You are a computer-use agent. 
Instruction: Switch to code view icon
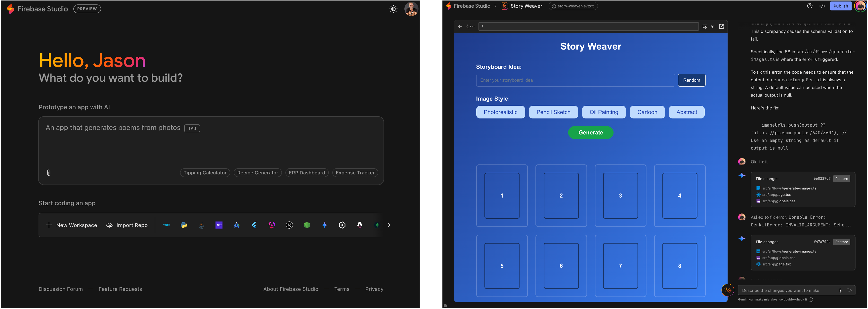[822, 6]
